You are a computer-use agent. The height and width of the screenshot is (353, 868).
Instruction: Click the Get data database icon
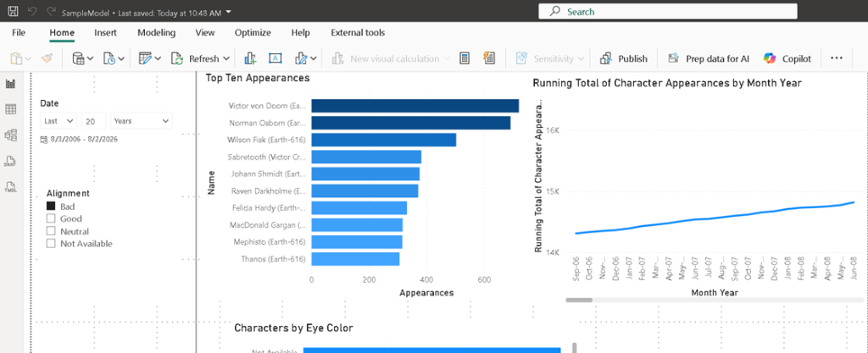tap(79, 58)
